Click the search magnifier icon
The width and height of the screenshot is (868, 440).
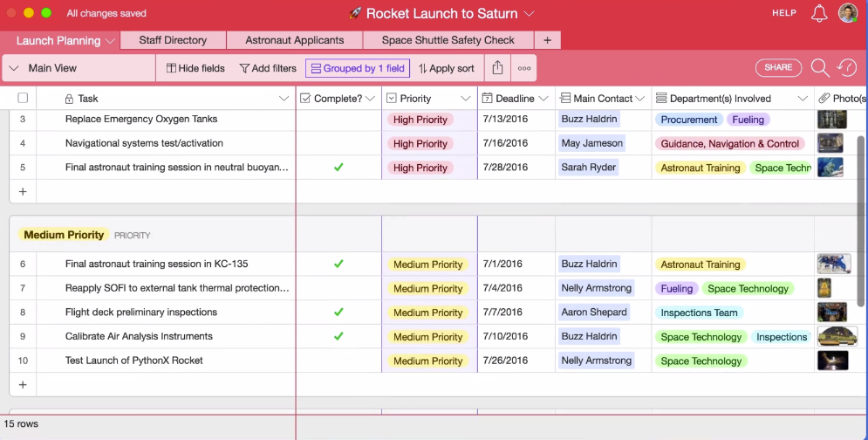pyautogui.click(x=820, y=68)
